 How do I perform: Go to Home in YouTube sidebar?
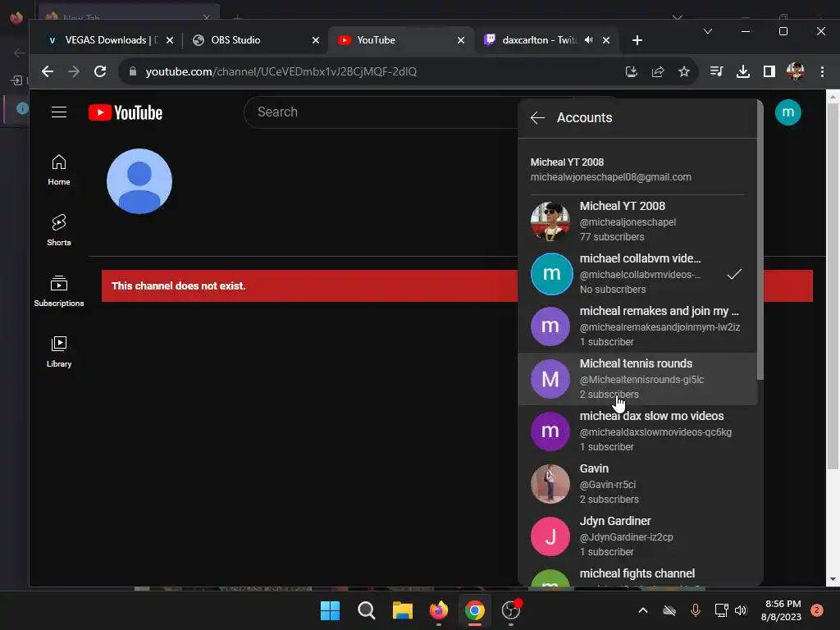point(59,170)
